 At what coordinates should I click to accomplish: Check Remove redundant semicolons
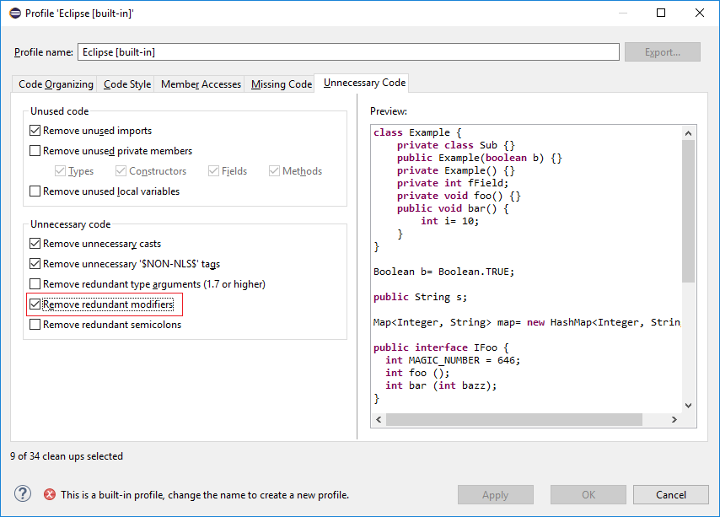pyautogui.click(x=36, y=324)
